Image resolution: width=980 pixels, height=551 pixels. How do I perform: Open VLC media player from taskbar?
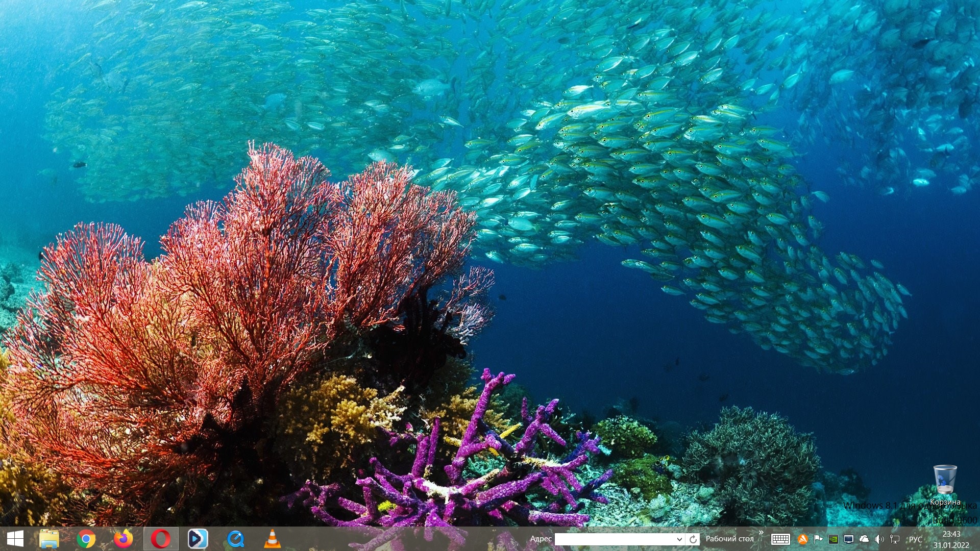[x=272, y=539]
